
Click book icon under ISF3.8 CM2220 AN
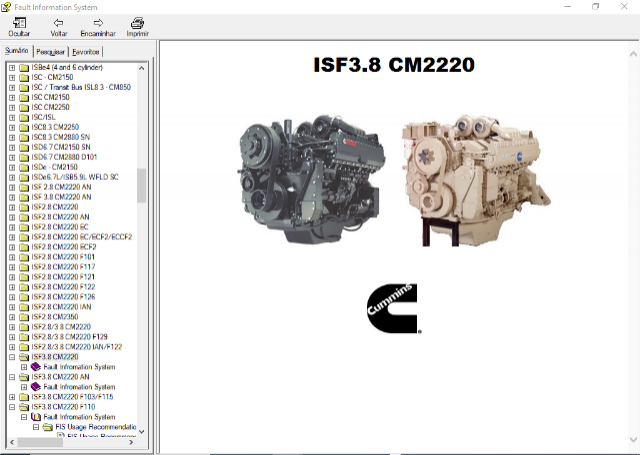[x=36, y=387]
